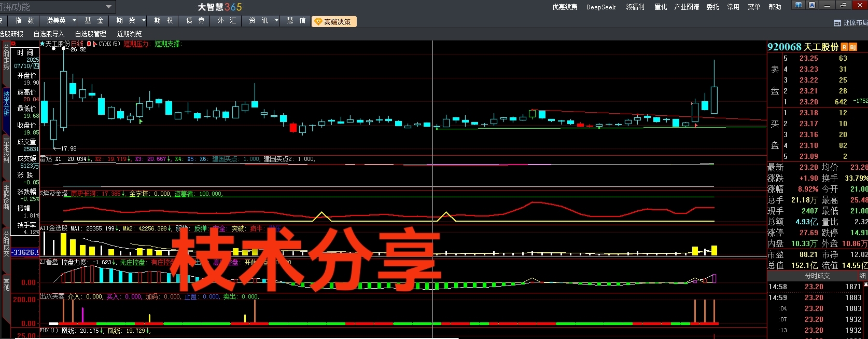Click the blue T icon in title bar
Viewport: 868px width, 339px height.
[x=799, y=5]
